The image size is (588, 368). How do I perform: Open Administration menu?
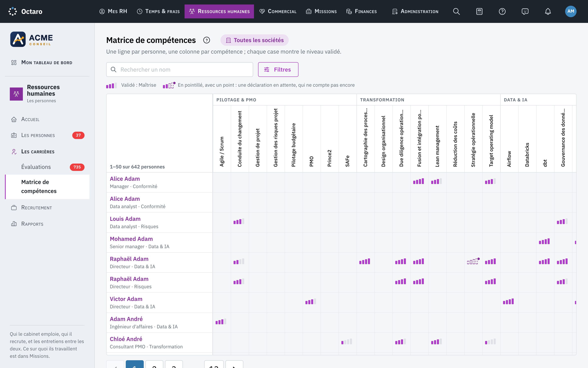coord(415,11)
